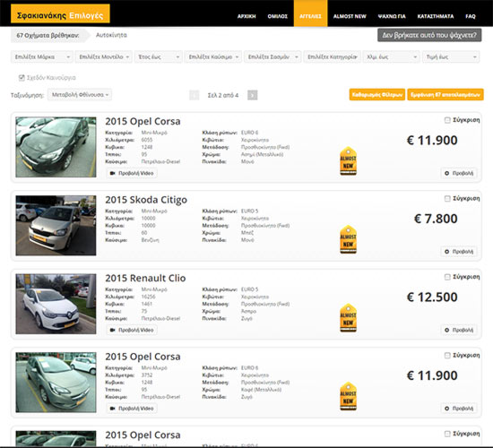493x448 pixels.
Task: Expand the Επιλέξτε Μάρκα dropdown
Action: [42, 57]
